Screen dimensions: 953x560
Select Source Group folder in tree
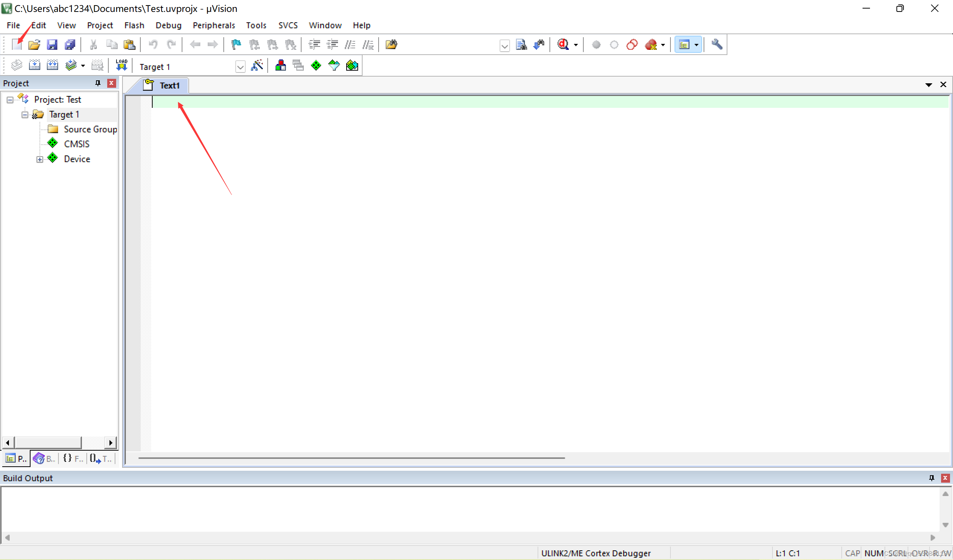tap(90, 129)
